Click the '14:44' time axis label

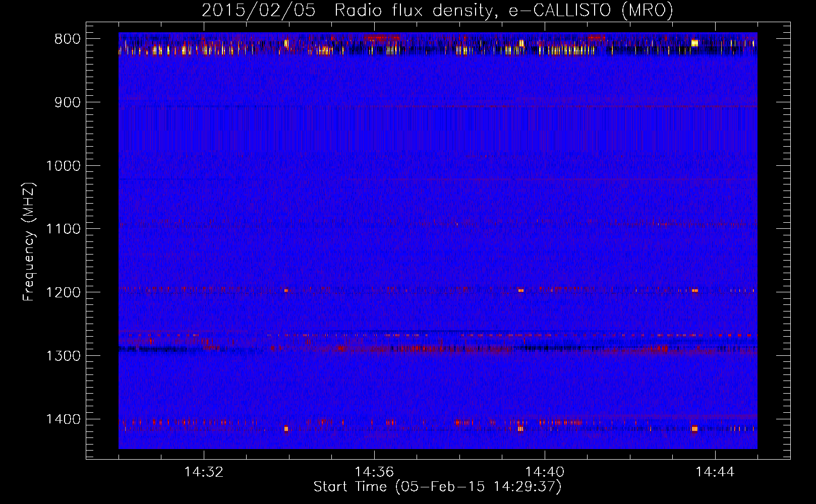point(715,472)
